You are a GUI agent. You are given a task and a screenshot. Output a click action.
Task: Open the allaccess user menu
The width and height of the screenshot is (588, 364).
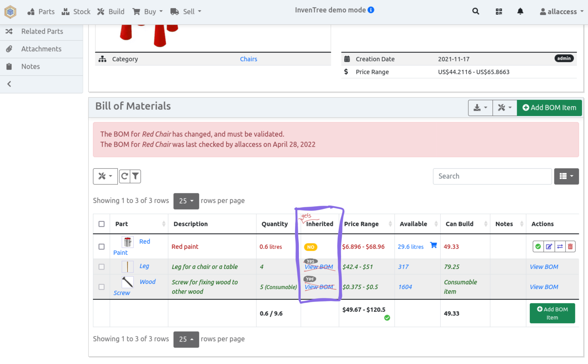(x=562, y=12)
